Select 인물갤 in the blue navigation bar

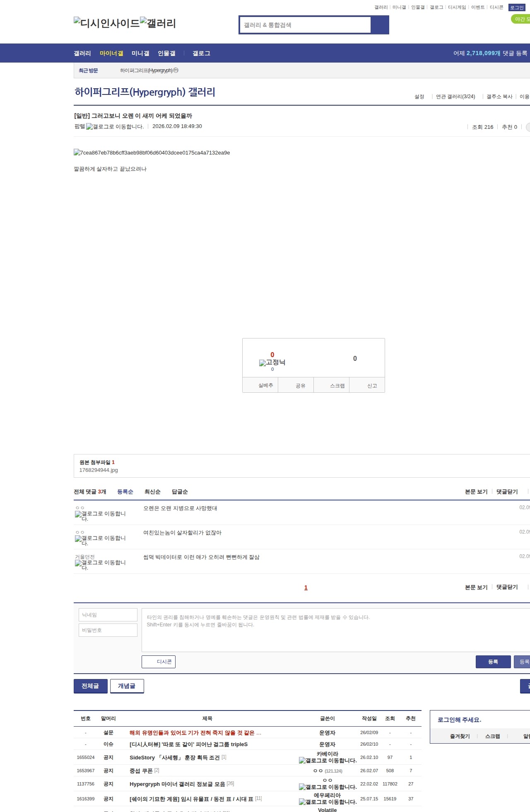coord(166,53)
